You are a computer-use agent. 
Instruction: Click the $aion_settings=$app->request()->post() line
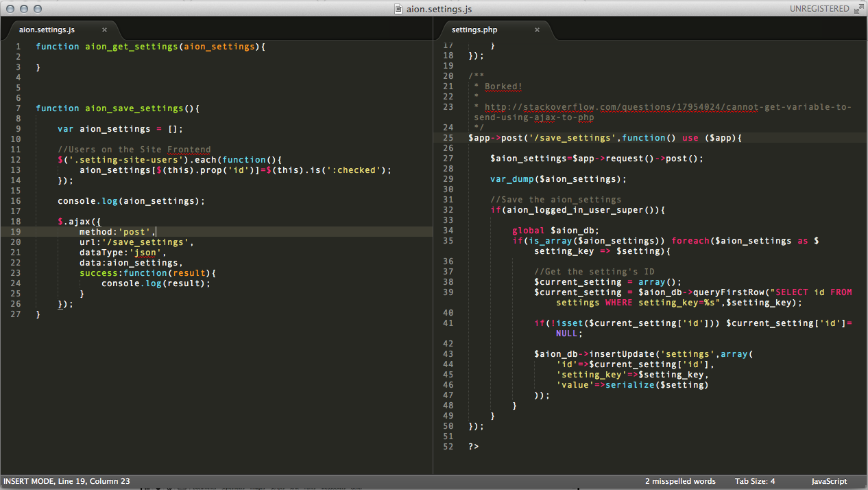pyautogui.click(x=597, y=159)
